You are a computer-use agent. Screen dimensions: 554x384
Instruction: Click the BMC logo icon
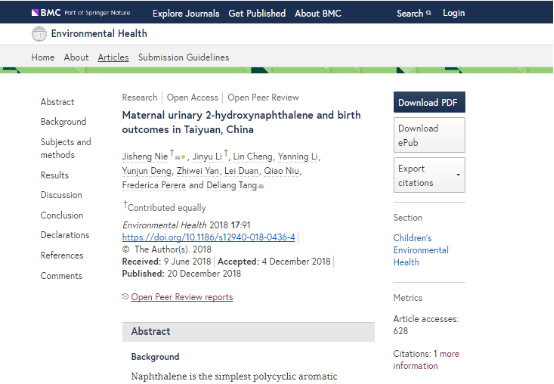tap(35, 13)
